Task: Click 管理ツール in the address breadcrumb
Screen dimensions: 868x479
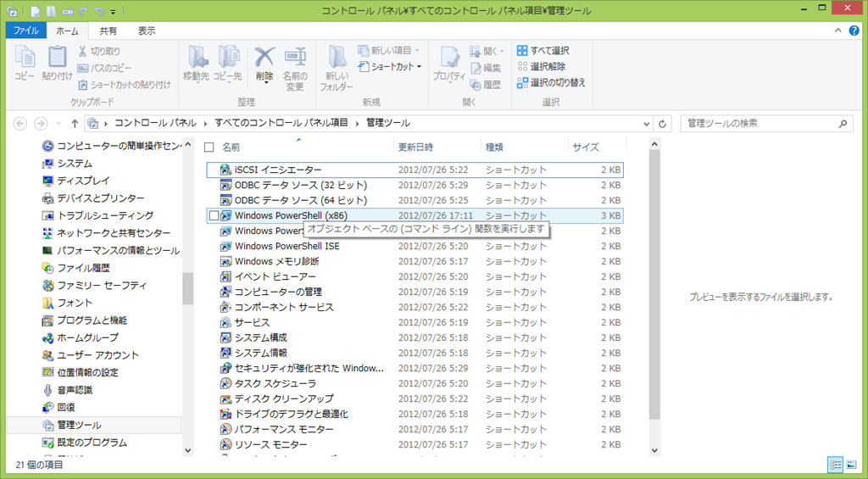Action: pyautogui.click(x=388, y=123)
